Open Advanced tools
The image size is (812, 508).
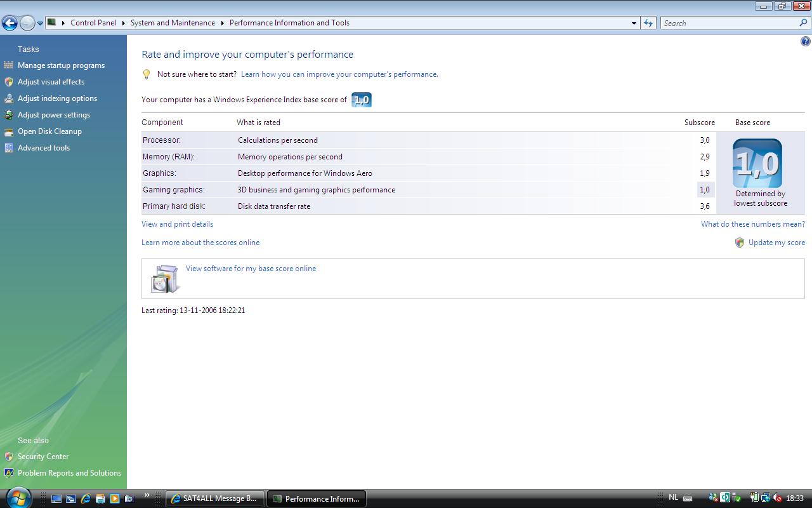[x=44, y=148]
